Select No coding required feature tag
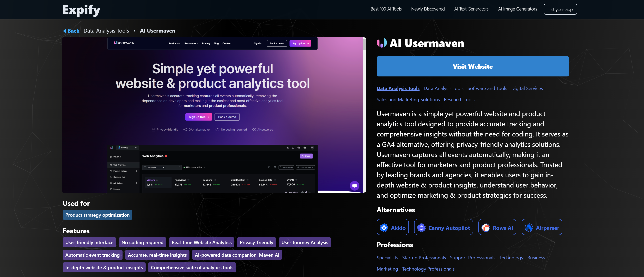The height and width of the screenshot is (277, 644). [143, 242]
